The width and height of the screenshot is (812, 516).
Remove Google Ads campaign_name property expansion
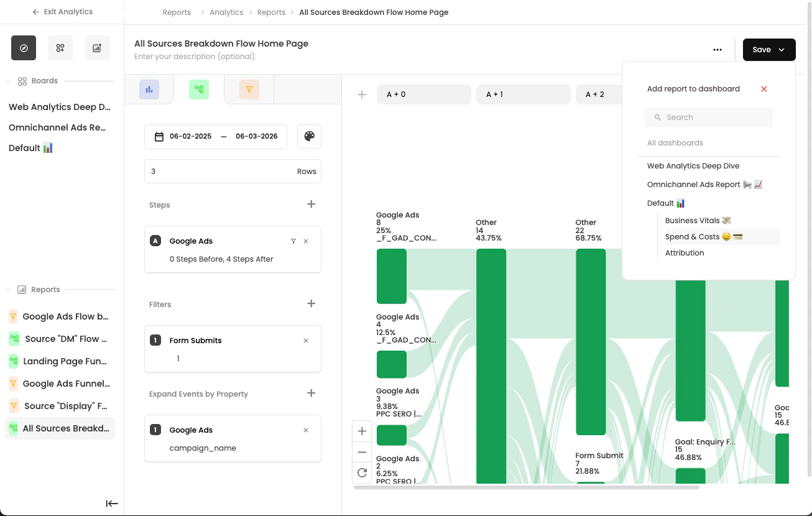pos(306,430)
